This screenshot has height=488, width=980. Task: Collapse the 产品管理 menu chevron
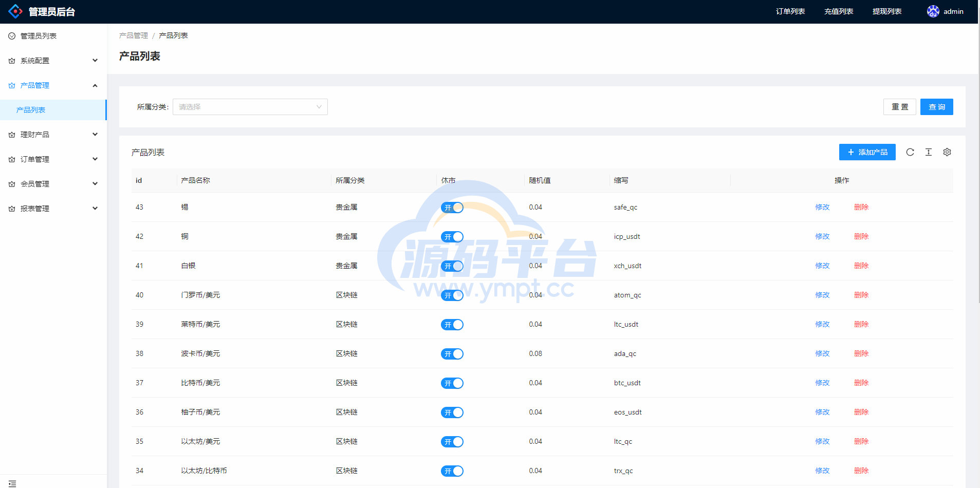coord(95,85)
